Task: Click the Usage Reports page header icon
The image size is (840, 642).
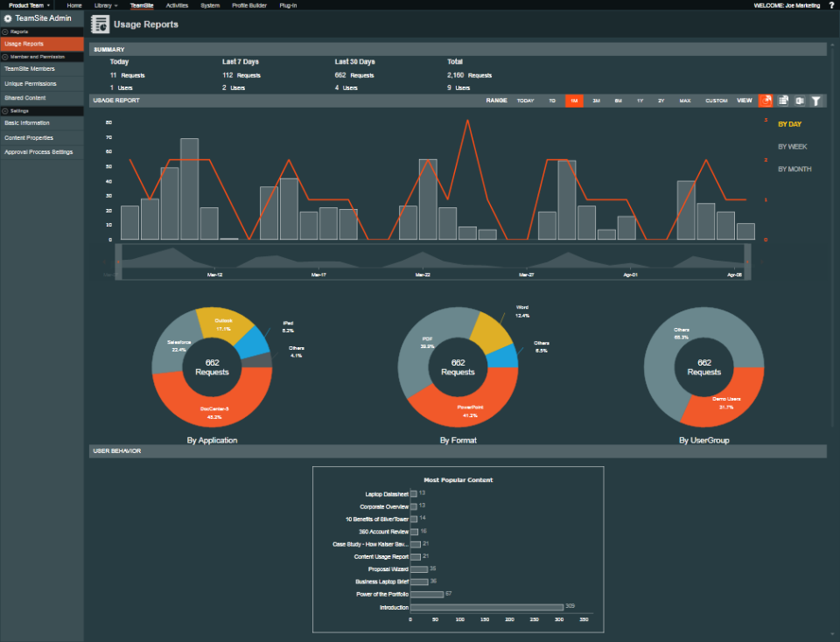Action: pos(100,24)
